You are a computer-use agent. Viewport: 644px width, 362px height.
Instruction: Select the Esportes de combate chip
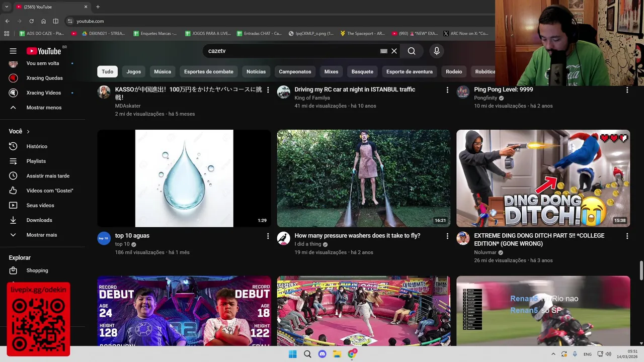tap(209, 71)
